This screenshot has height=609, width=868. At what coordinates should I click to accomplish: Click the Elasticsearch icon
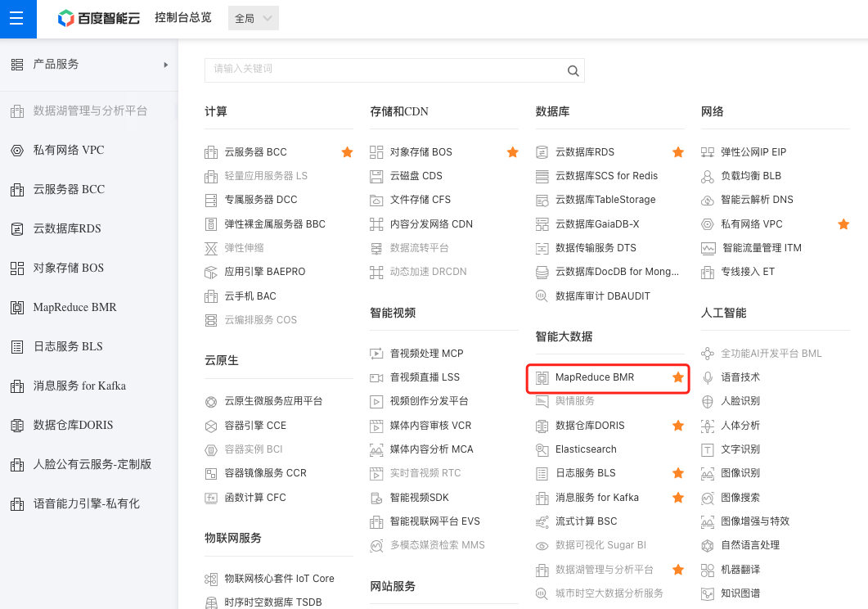point(542,449)
